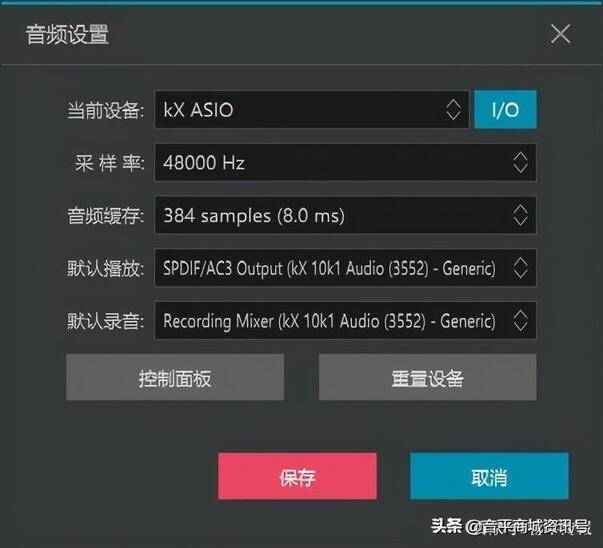This screenshot has width=603, height=548.
Task: Click the 当前设备 label
Action: [106, 110]
